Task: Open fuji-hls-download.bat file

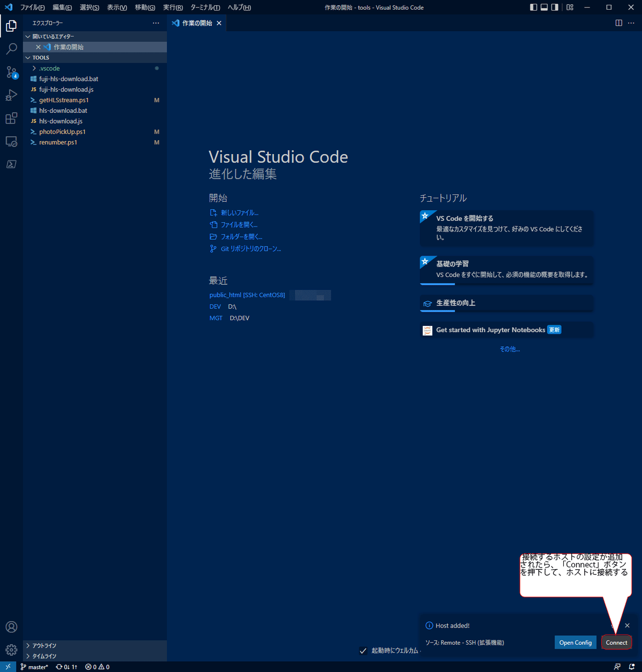Action: pyautogui.click(x=95, y=79)
